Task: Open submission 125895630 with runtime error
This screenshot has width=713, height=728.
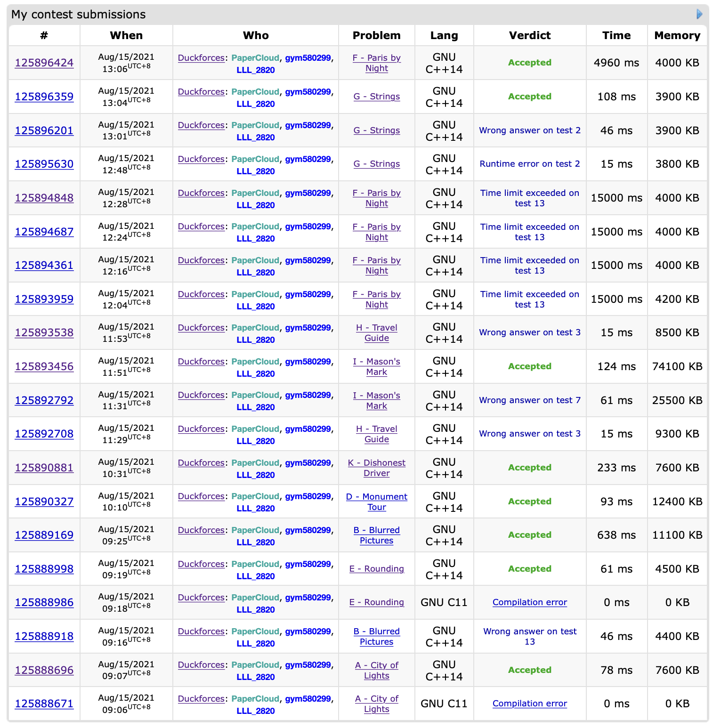Action: (44, 164)
